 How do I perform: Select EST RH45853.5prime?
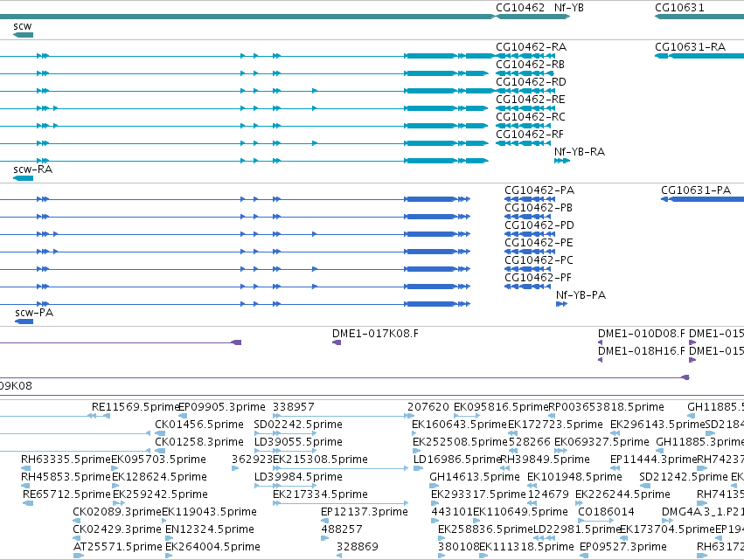click(66, 478)
